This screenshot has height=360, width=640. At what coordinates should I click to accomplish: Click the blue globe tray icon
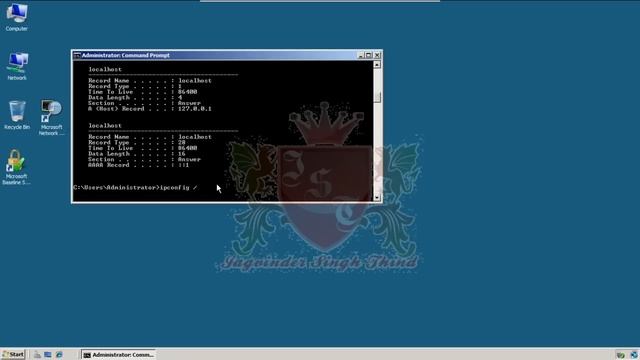tap(634, 355)
